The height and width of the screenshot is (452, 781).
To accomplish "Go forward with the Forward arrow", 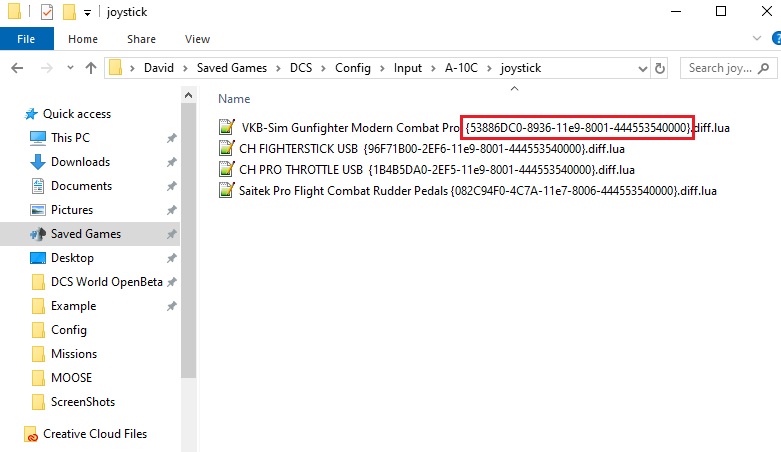I will click(46, 68).
